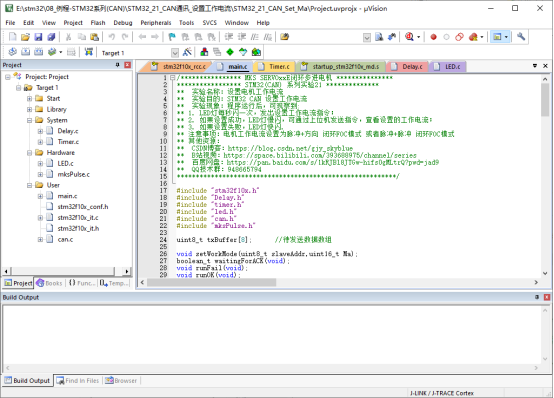Close the Project panel
554x398 pixels.
pyautogui.click(x=128, y=65)
